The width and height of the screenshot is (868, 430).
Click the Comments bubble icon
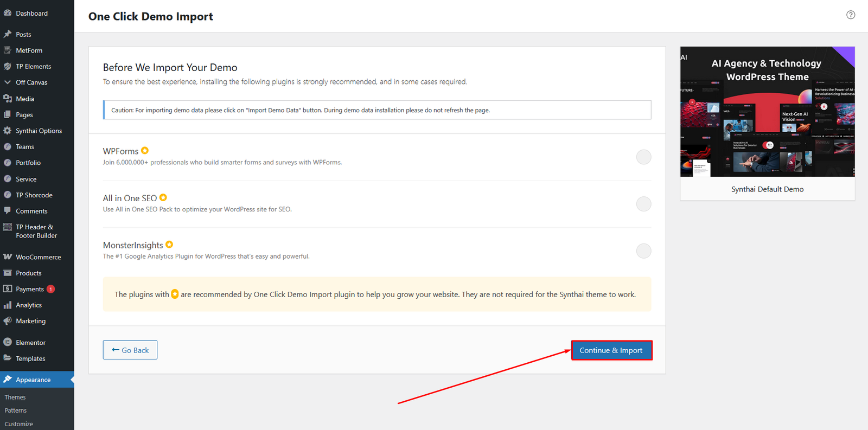(8, 211)
